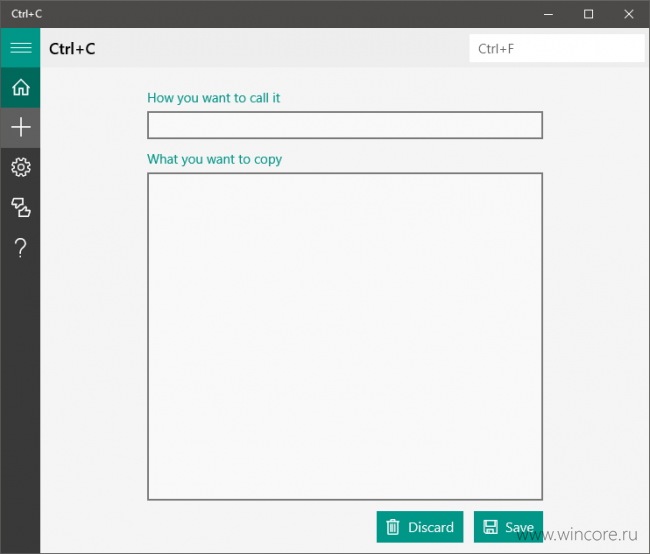Viewport: 650px width, 554px height.
Task: Maximize the Ctrl+C window
Action: point(588,14)
